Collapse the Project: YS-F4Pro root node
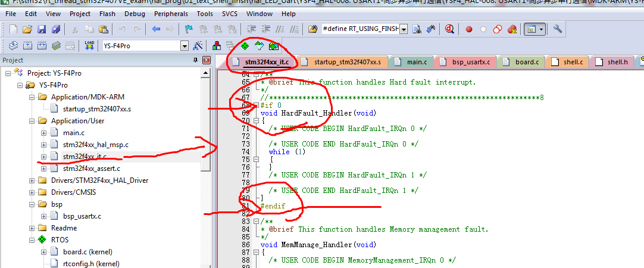Screen dimensions: 644x268 (x=8, y=73)
